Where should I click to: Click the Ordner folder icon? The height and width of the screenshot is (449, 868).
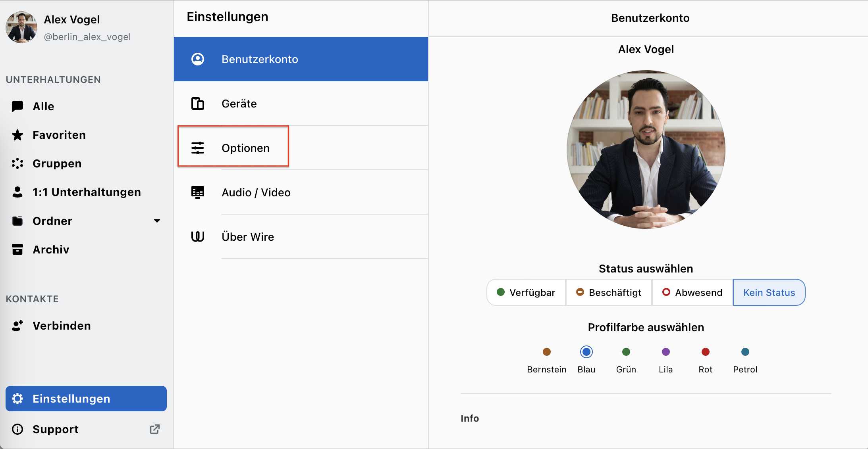[17, 221]
